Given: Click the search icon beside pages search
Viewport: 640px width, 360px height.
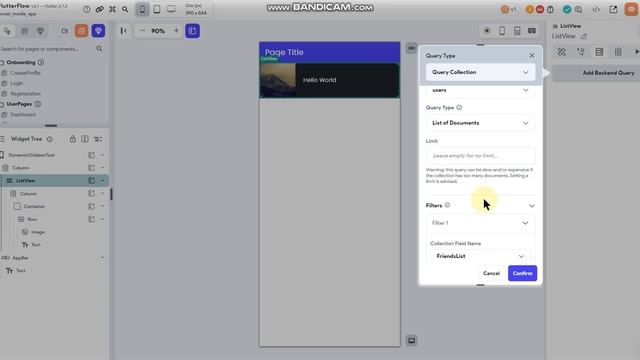Looking at the screenshot, I should pos(99,49).
